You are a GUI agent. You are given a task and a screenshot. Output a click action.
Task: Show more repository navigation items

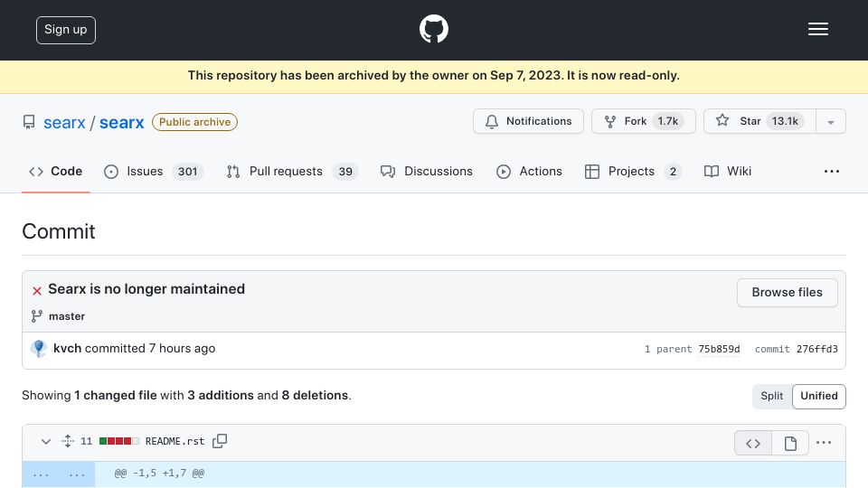(832, 172)
